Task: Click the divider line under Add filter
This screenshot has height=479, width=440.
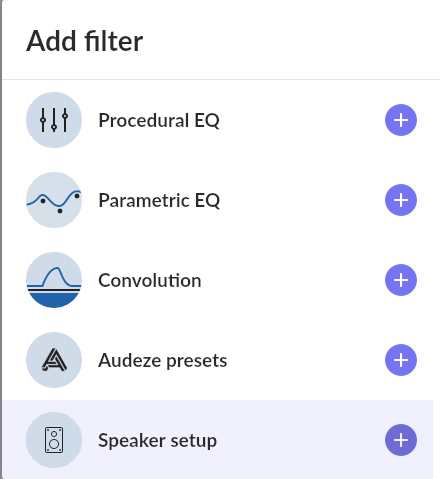Action: coord(221,80)
